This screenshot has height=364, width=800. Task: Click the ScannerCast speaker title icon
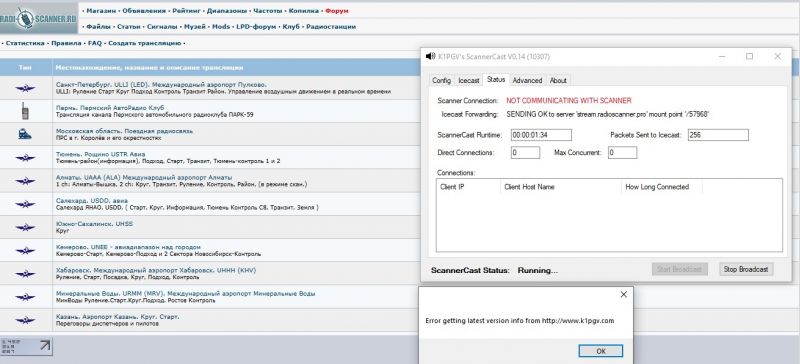[x=430, y=57]
